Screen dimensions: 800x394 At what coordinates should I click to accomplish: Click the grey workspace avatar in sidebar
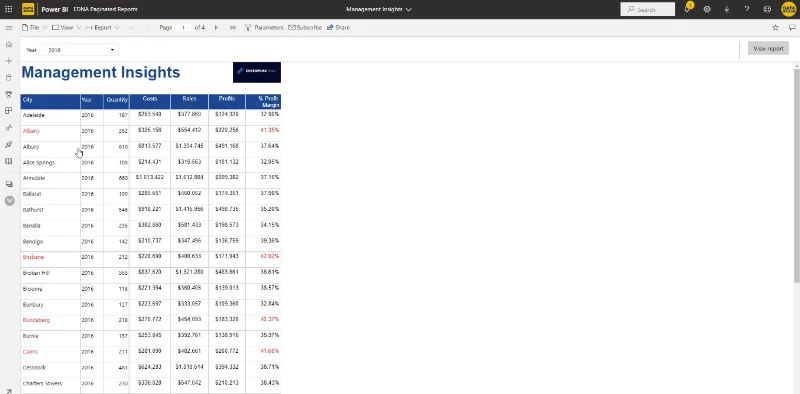point(9,201)
